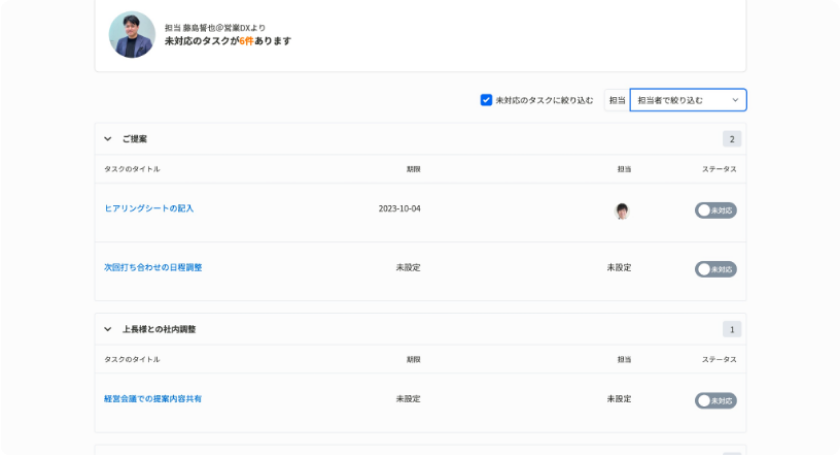Click 未設定 assignee for 次回打ち合わせの日程調整
This screenshot has height=456, width=840.
point(619,268)
